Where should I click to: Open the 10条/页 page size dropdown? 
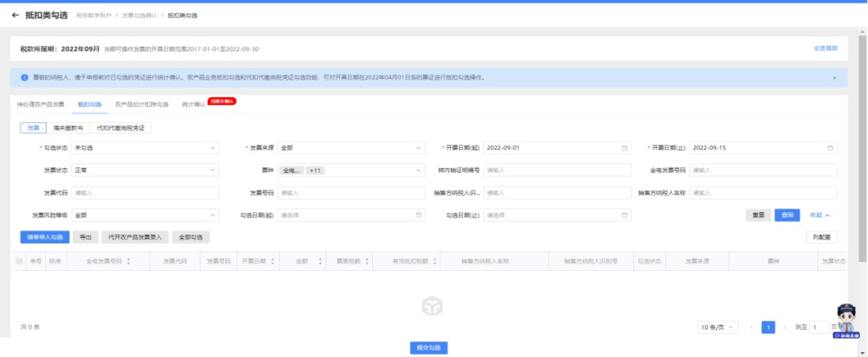point(718,327)
